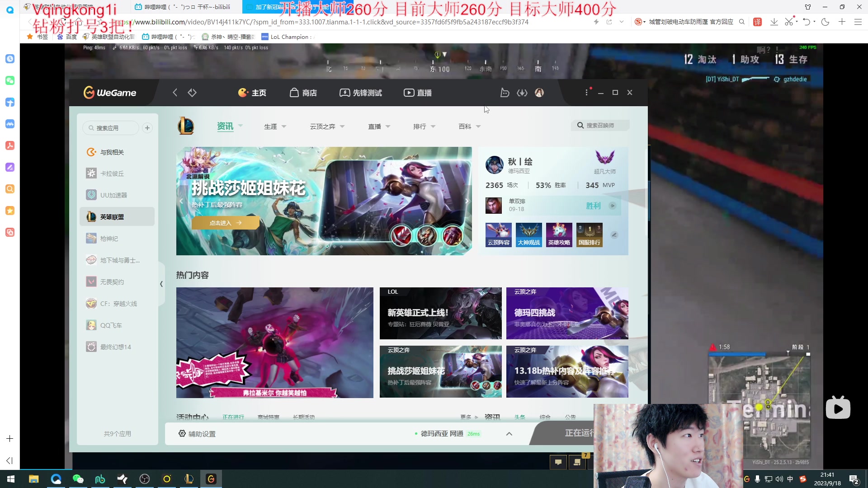Click the WeGame user avatar
The height and width of the screenshot is (488, 868).
[x=539, y=93]
